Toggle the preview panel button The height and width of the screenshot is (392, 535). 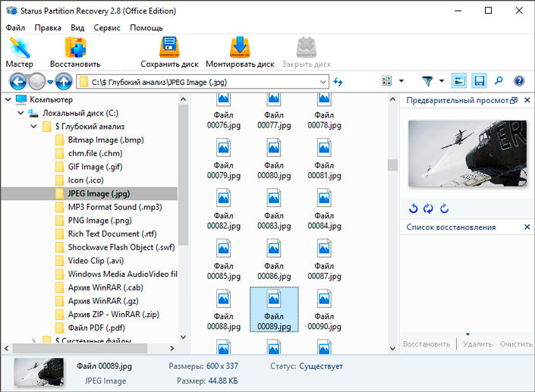[x=459, y=81]
